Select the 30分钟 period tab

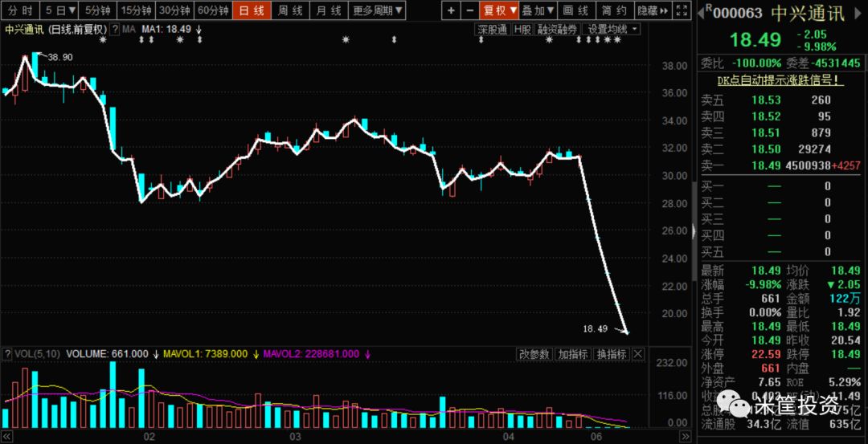tap(174, 10)
